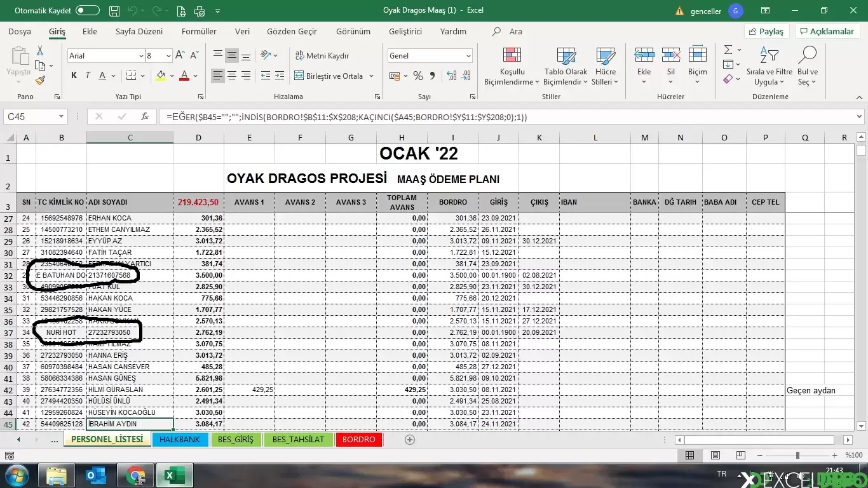The image size is (868, 488).
Task: Click the Borders icon
Action: point(131,76)
